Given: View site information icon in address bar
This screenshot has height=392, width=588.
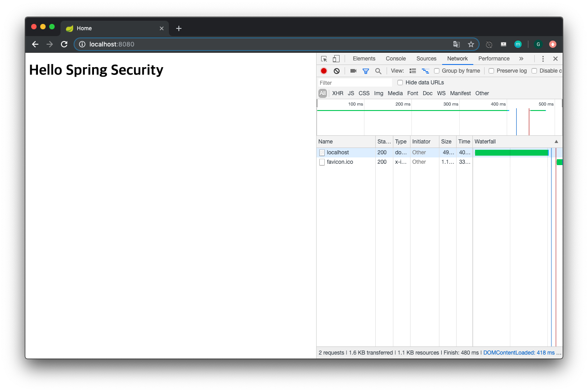Looking at the screenshot, I should (82, 44).
